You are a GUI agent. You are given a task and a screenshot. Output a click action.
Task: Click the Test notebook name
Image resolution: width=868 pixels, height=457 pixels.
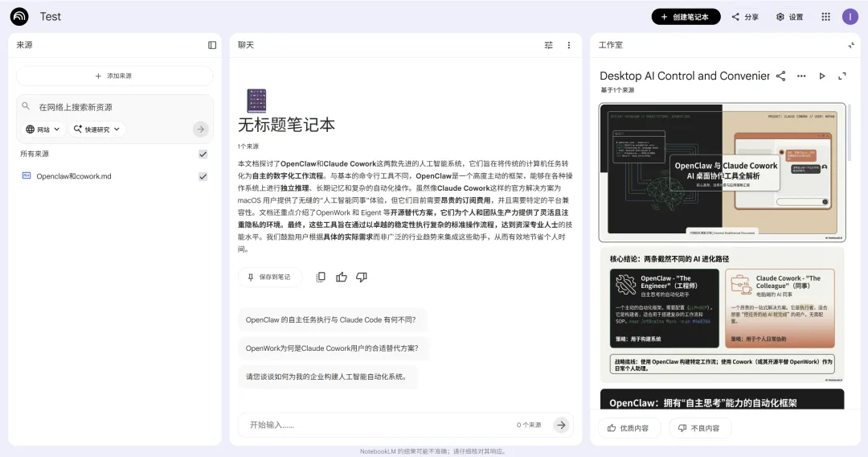(x=51, y=17)
